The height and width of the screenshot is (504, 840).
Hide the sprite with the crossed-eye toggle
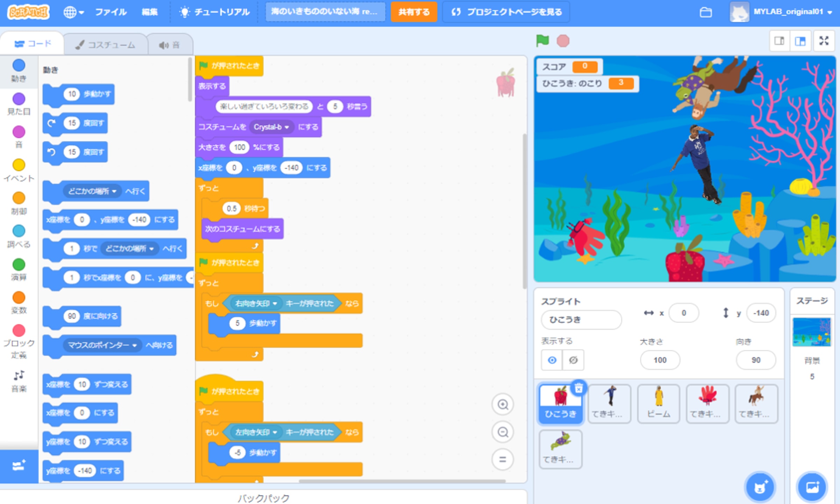(573, 360)
